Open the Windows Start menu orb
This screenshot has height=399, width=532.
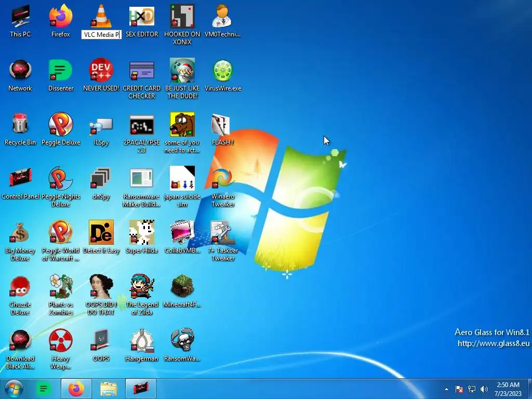(x=14, y=389)
